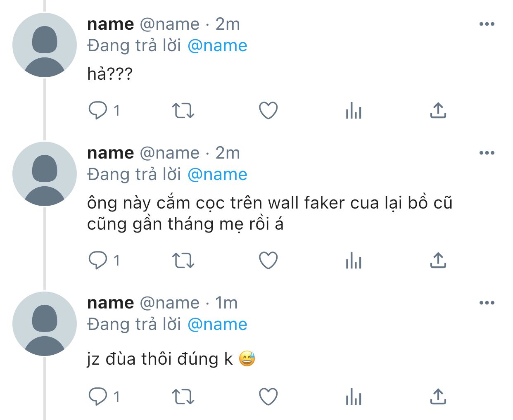513x420 pixels.
Task: Share the "wall faker" tweet
Action: tap(438, 261)
